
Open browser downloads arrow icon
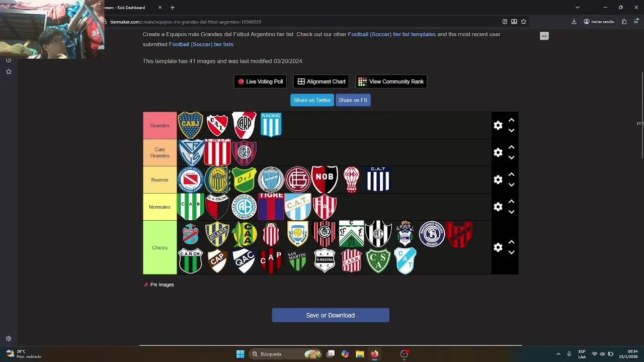click(x=574, y=22)
